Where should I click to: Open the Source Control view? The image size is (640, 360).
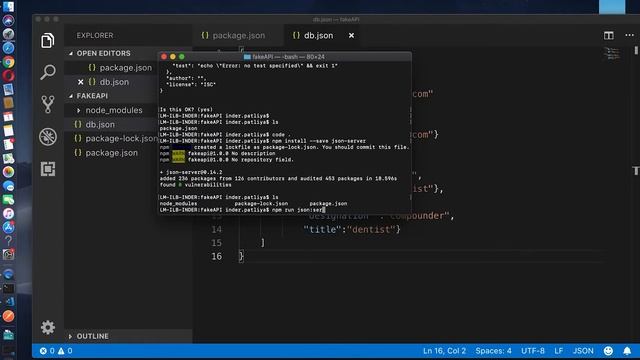click(x=48, y=104)
